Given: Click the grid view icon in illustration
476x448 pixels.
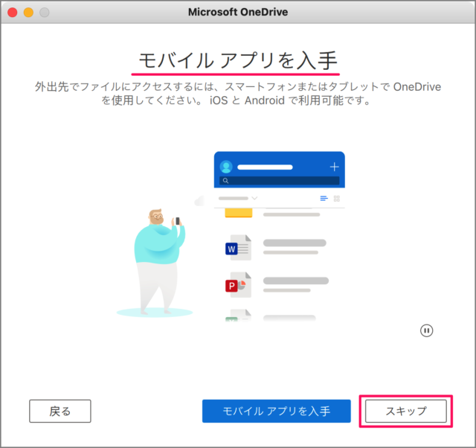Looking at the screenshot, I should (x=337, y=199).
